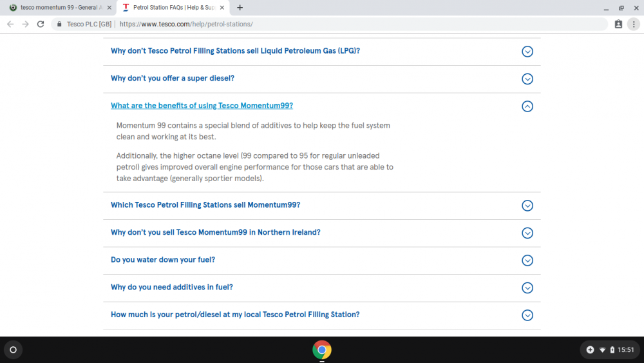Open a new browser tab

click(x=240, y=7)
